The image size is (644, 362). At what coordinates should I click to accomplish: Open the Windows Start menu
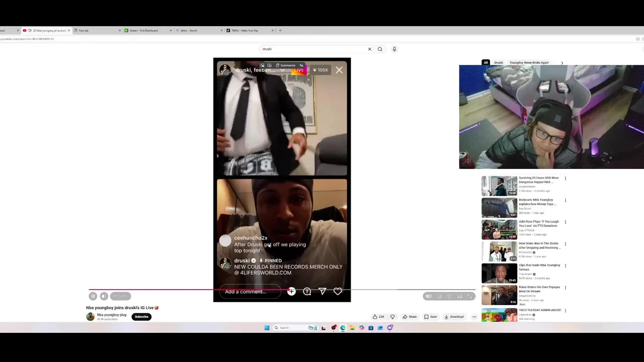267,328
